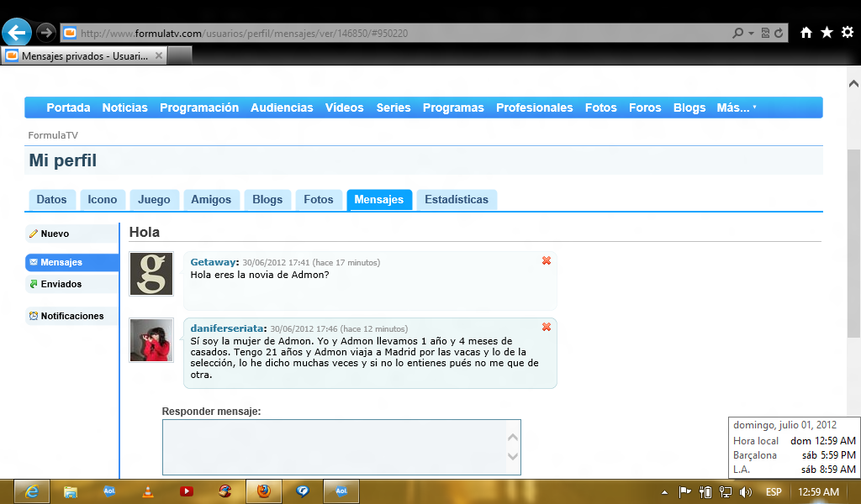
Task: Delete daniferseriata's message with red X
Action: (547, 327)
